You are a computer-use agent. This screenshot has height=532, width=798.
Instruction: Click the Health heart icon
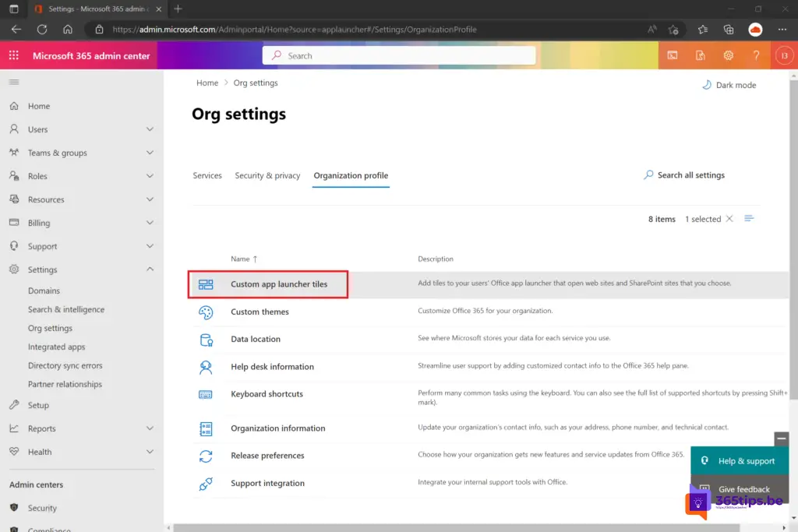click(14, 452)
